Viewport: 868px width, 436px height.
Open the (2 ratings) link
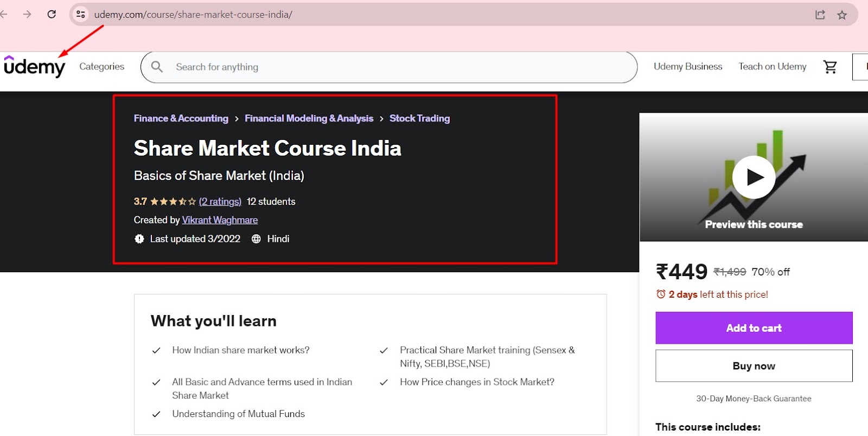[x=220, y=201]
